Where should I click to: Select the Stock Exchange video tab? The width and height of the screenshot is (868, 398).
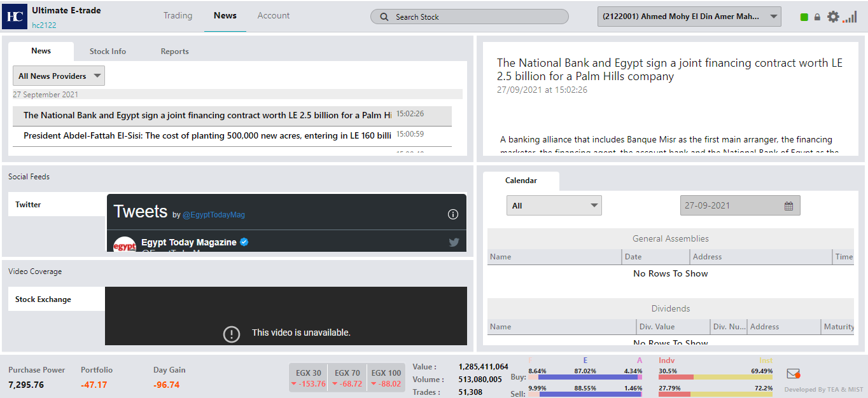[x=57, y=299]
